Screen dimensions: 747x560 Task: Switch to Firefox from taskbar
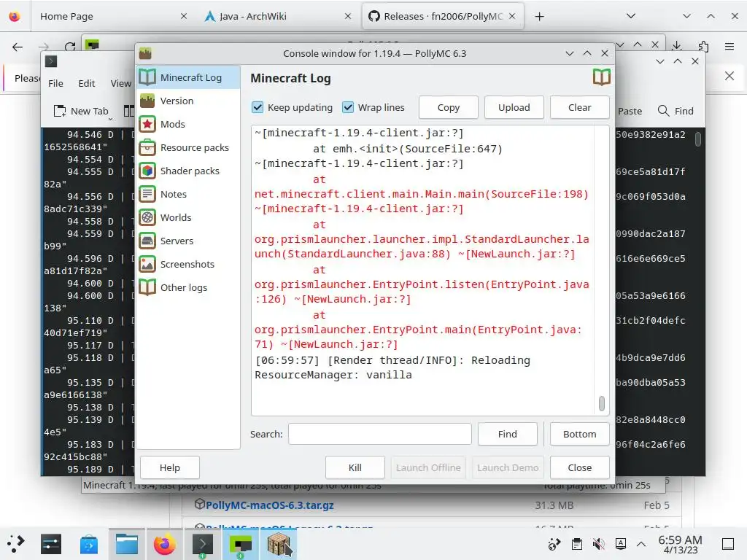click(164, 544)
